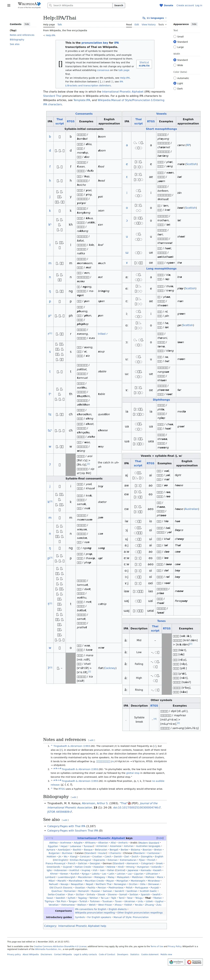This screenshot has width=210, height=980.
Task: Edit the Notes and references section
Action: coord(92,740)
